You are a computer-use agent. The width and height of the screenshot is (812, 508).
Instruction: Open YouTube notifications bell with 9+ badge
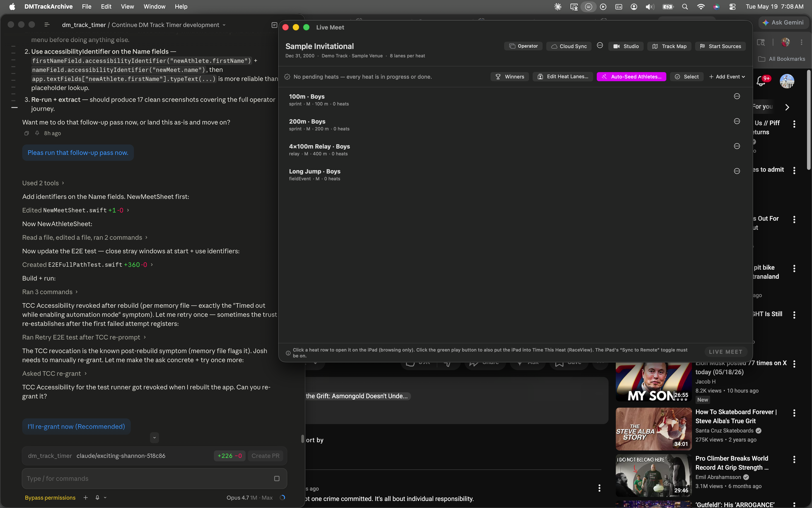[761, 81]
